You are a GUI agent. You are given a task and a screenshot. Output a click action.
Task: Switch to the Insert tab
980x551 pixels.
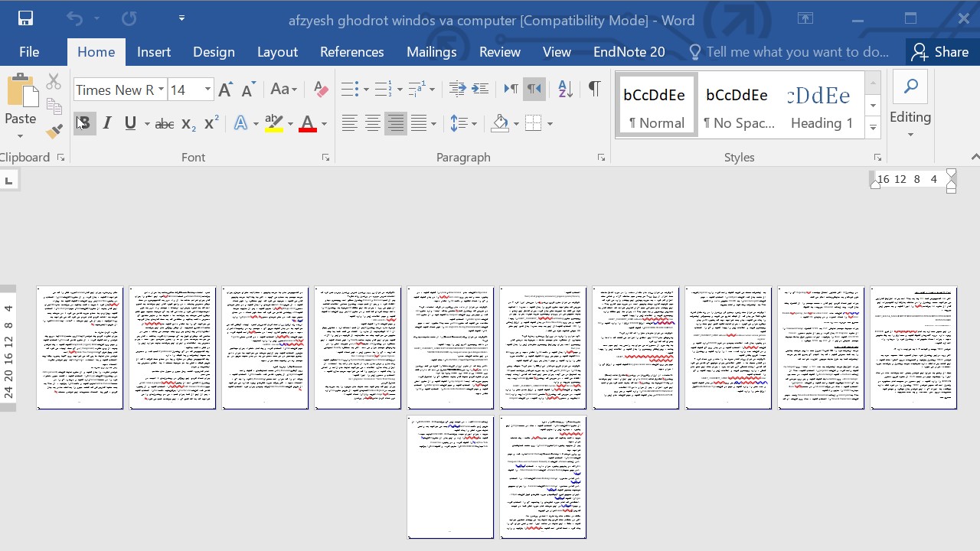(154, 52)
